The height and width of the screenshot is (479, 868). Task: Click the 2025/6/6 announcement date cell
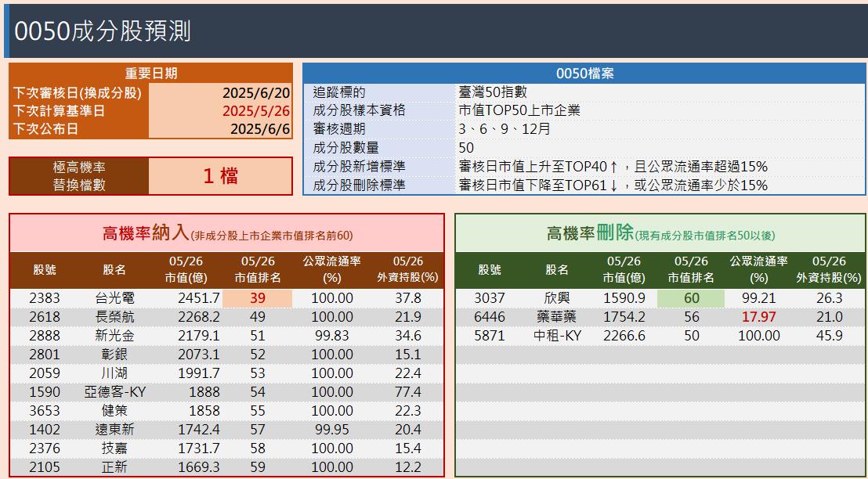coord(220,129)
